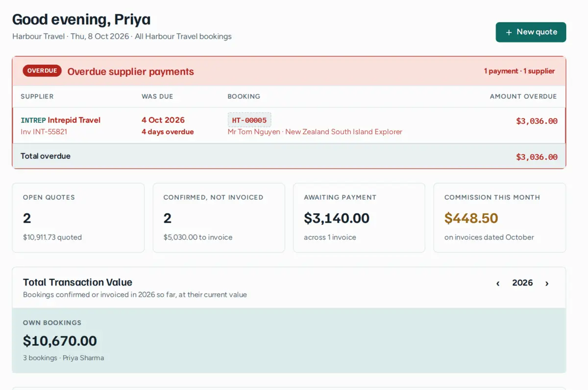Click 'on invoices dated October' text
The image size is (588, 390).
pyautogui.click(x=489, y=237)
